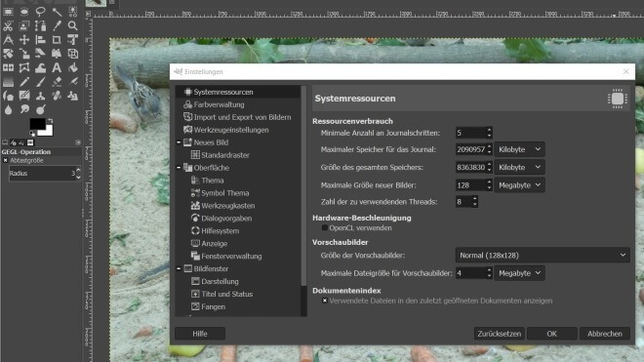This screenshot has height=362, width=644.
Task: Select the Flip tool
Action: pyautogui.click(x=8, y=67)
